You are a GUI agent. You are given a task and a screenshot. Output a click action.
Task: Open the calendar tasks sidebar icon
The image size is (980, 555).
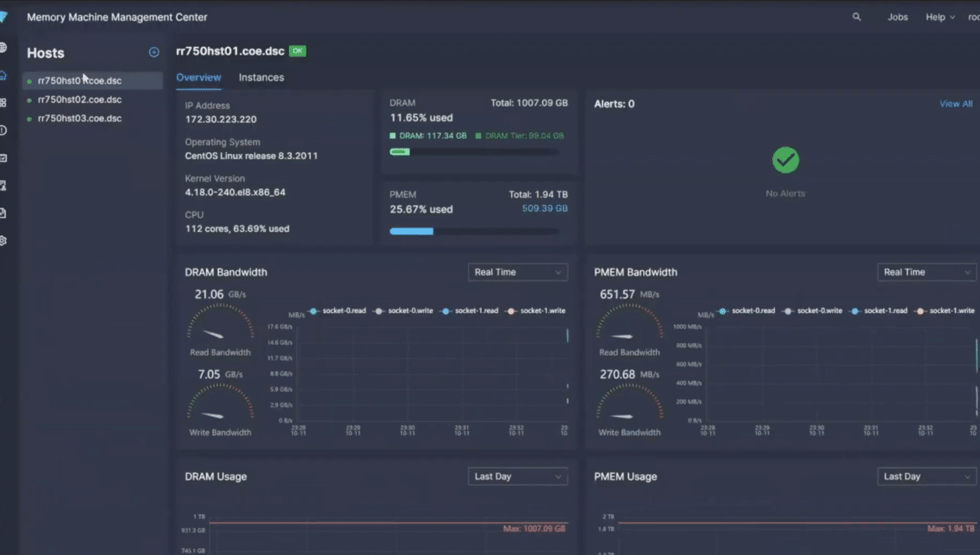[x=3, y=158]
